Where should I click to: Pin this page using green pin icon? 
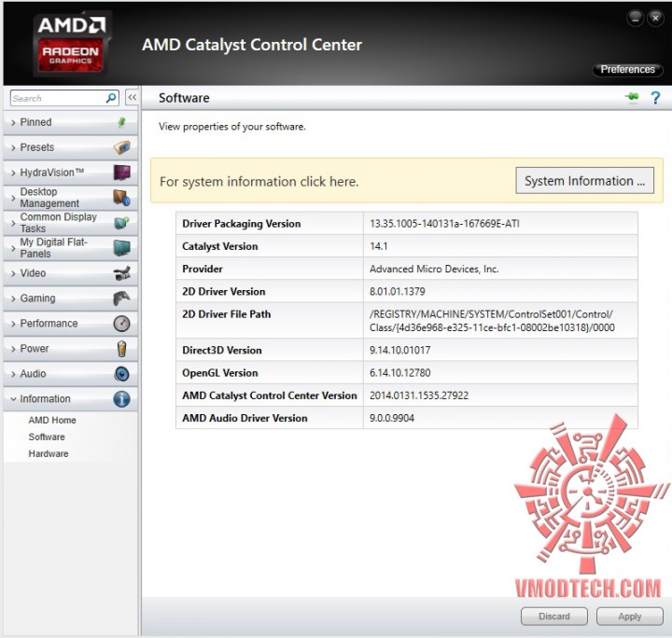tap(632, 97)
